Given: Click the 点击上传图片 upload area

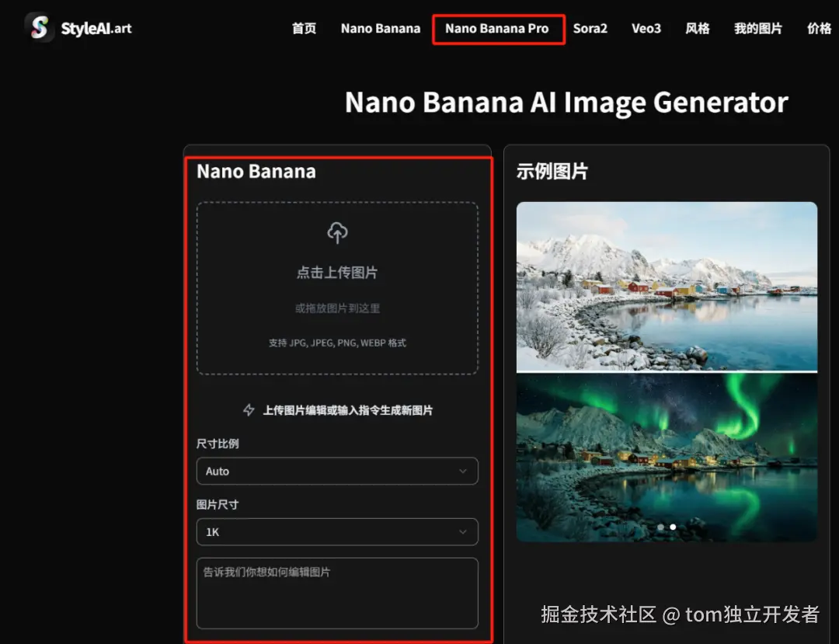Looking at the screenshot, I should pyautogui.click(x=337, y=288).
